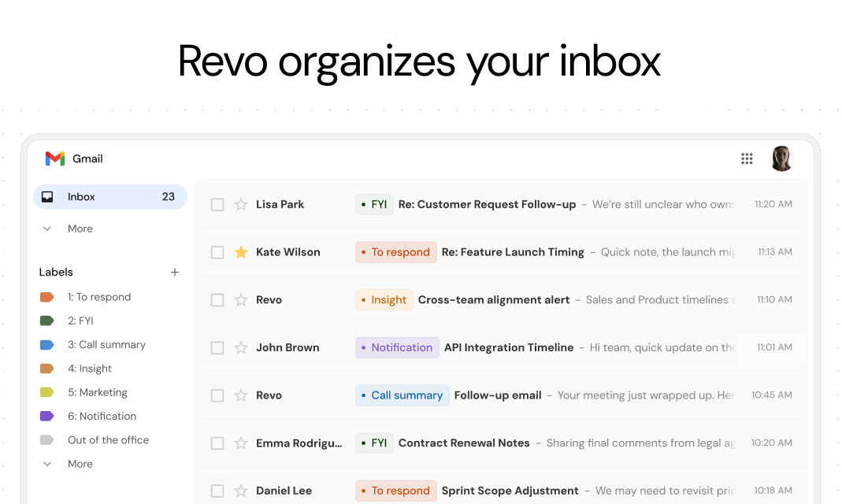This screenshot has height=504, width=842.
Task: Check the checkbox on Lisa Park's email
Action: [217, 204]
